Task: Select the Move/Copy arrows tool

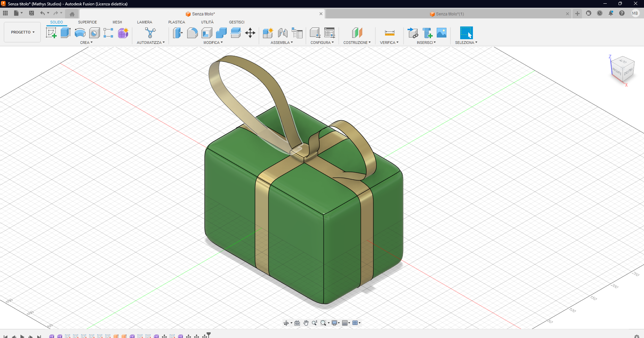Action: [250, 33]
